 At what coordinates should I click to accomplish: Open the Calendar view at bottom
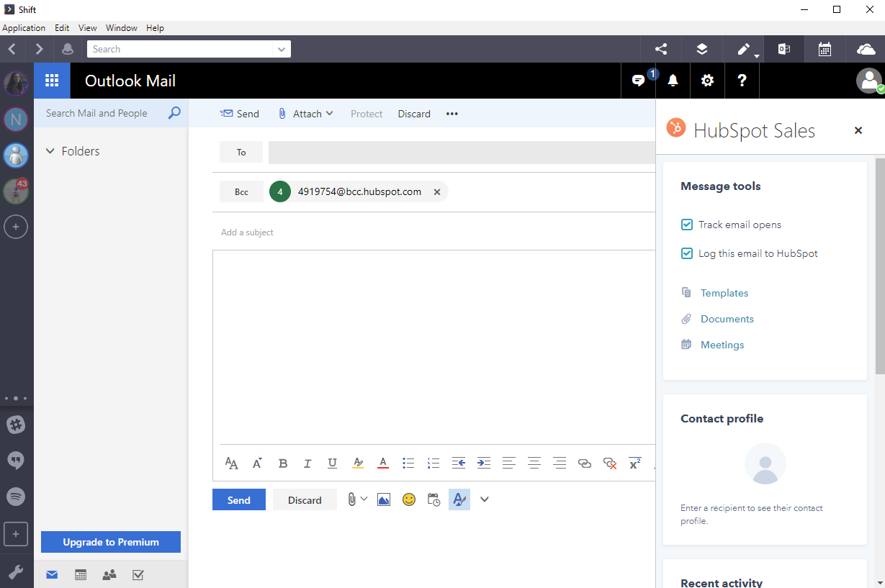[x=81, y=575]
